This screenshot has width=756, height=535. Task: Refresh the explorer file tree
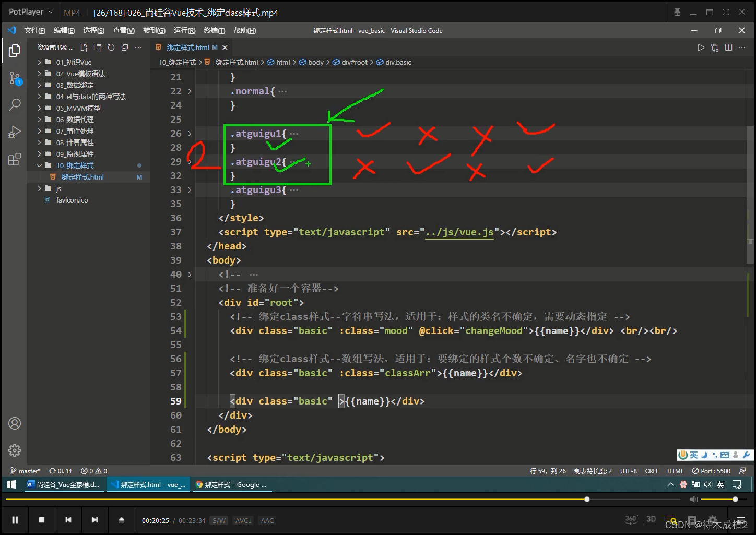[x=111, y=47]
